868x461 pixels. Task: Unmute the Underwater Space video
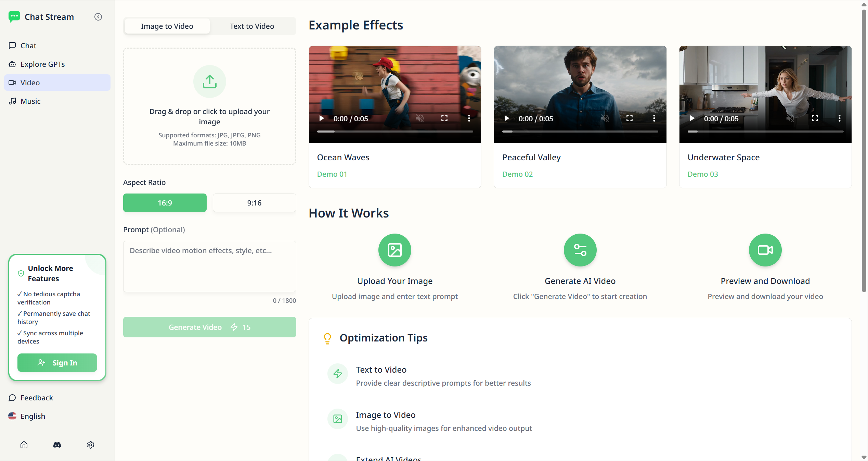(x=790, y=119)
